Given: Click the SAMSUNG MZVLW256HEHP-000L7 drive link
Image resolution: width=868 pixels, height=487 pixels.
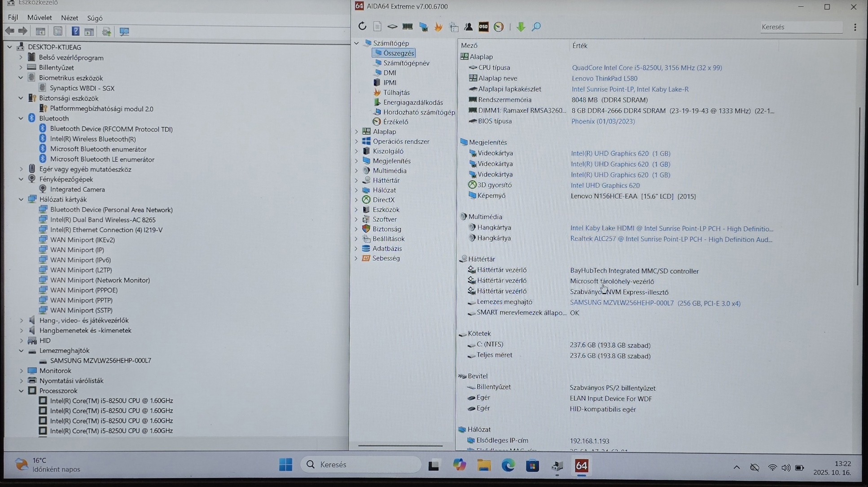Looking at the screenshot, I should 622,303.
